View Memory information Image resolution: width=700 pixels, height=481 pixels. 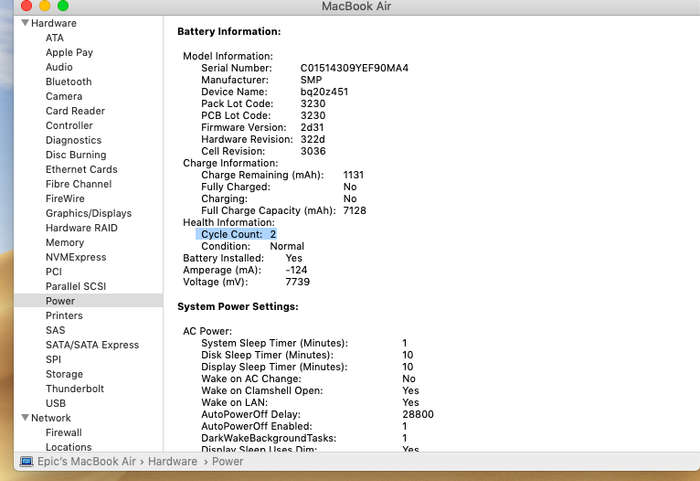(65, 243)
